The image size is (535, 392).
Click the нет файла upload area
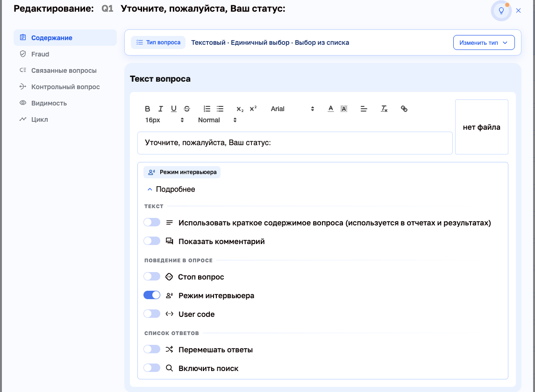481,127
